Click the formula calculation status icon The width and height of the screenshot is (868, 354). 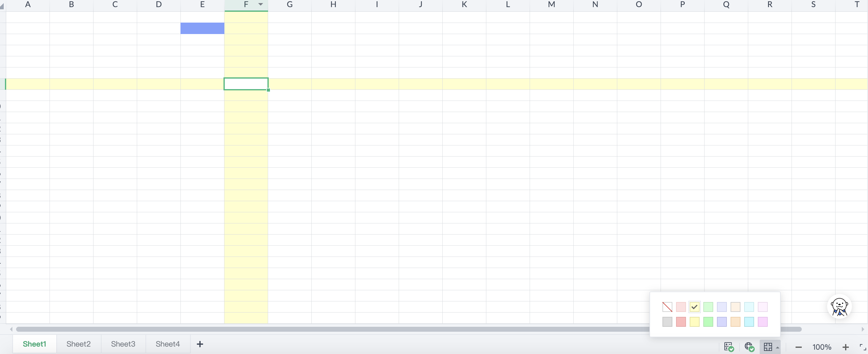click(x=728, y=347)
